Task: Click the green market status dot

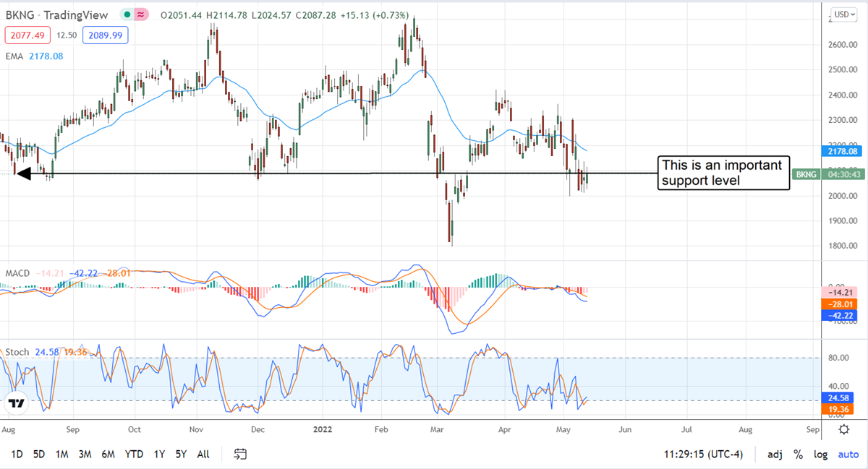Action: pos(127,15)
